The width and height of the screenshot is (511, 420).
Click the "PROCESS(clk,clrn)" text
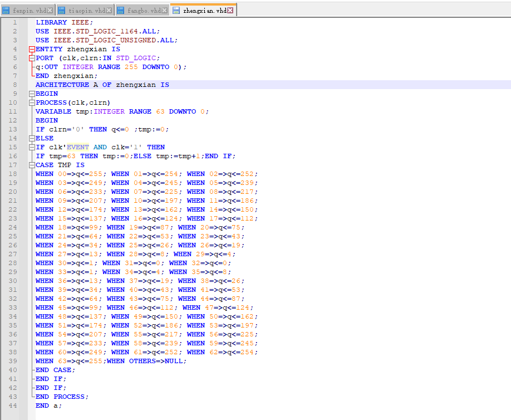pyautogui.click(x=73, y=102)
